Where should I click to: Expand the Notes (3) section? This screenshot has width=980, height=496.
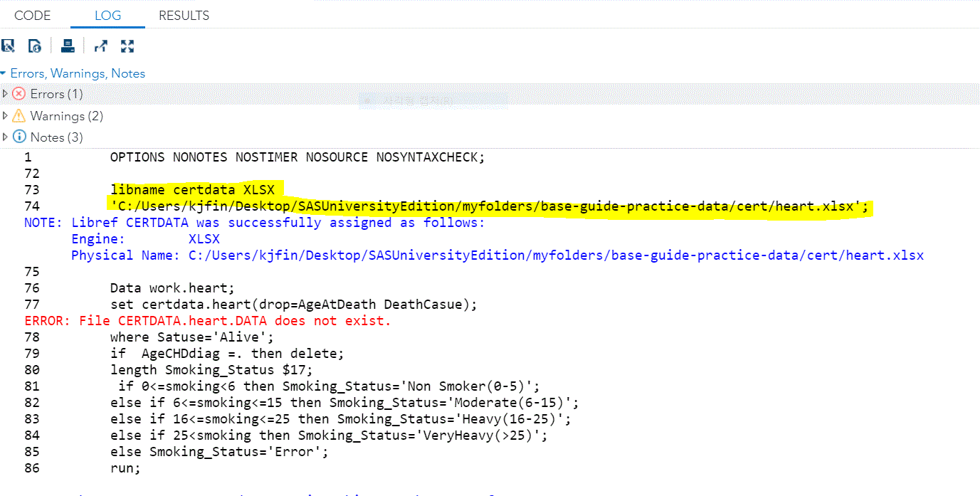click(5, 137)
